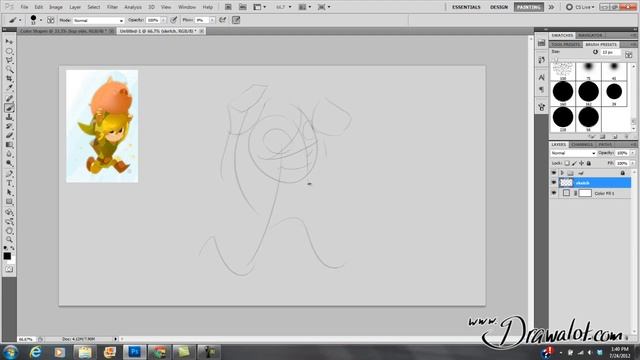
Task: Select the Zoom tool in toolbox
Action: 9,240
